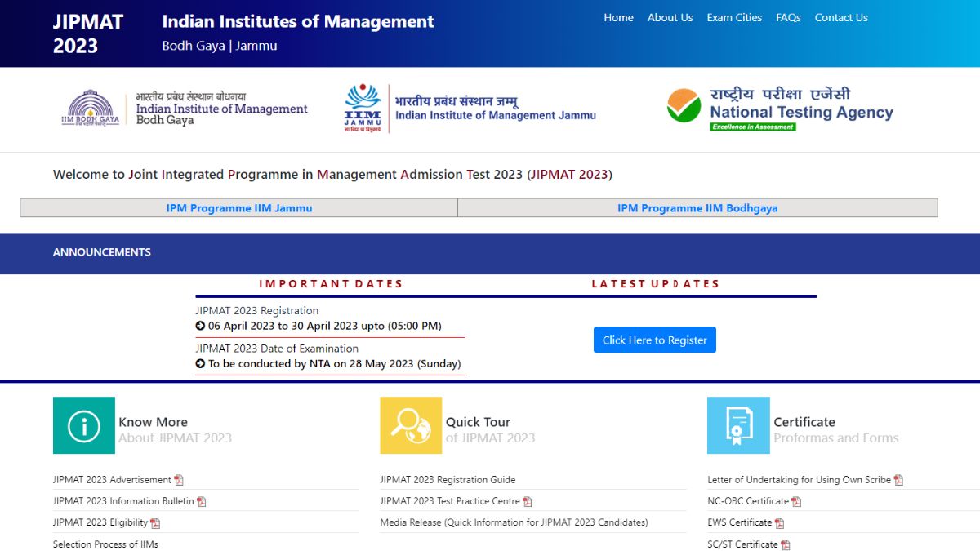Select IPM Programme IIM Bodhgaya tab
The height and width of the screenshot is (551, 980).
(x=697, y=208)
